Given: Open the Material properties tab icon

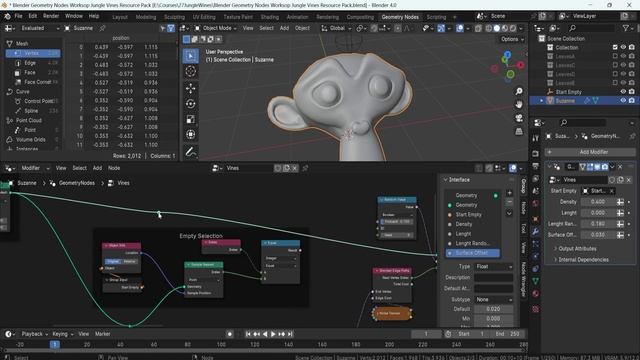Looking at the screenshot, I should pyautogui.click(x=536, y=293).
